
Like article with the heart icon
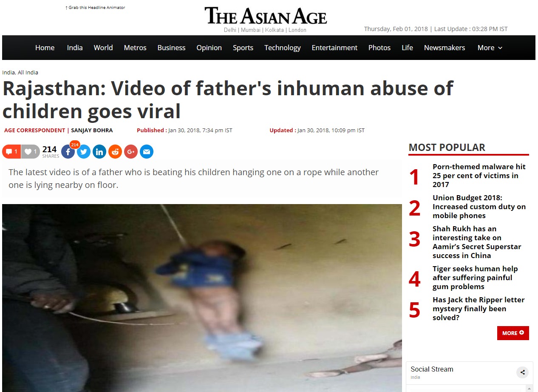(x=31, y=152)
